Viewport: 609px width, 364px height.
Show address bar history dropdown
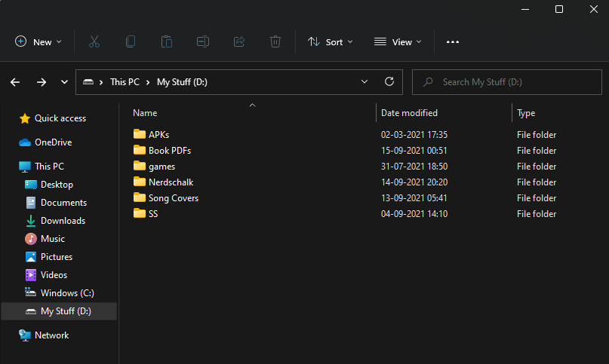coord(364,82)
